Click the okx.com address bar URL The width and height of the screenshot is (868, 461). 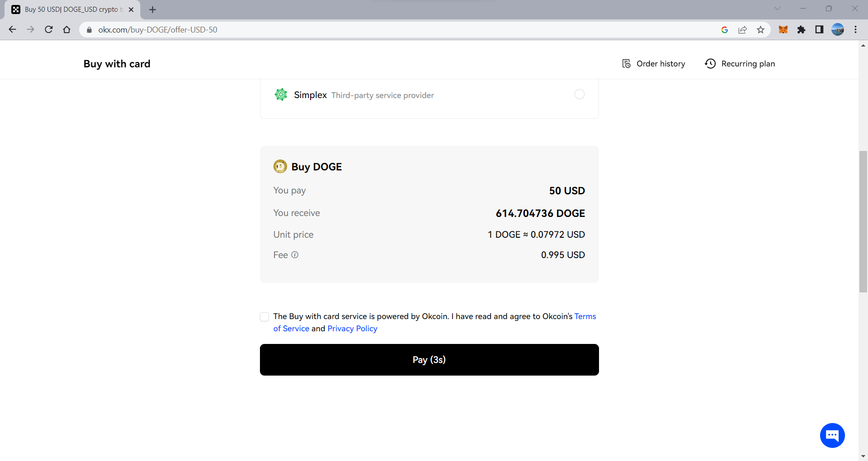(158, 30)
